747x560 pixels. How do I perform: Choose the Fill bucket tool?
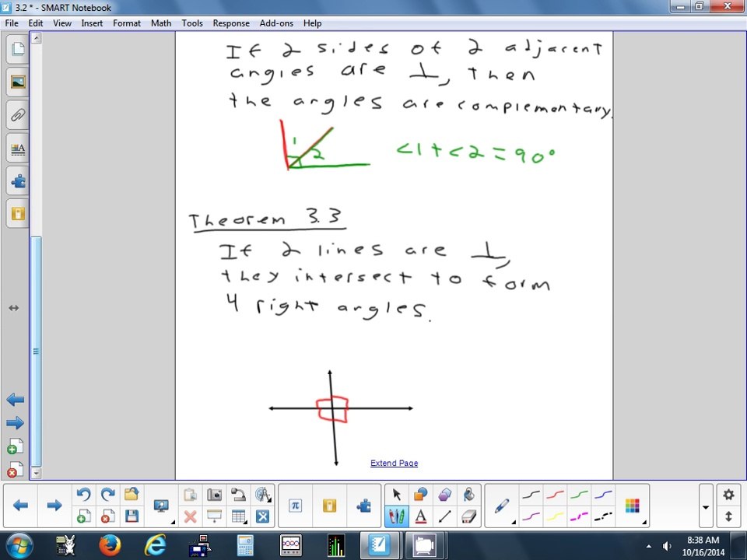[468, 495]
